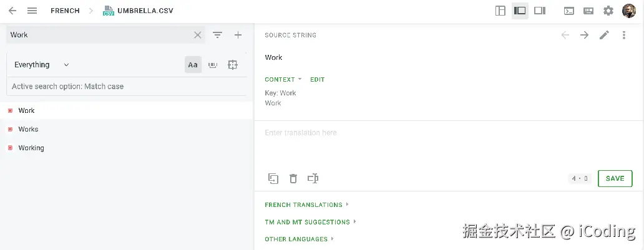Copy source string into translation
The width and height of the screenshot is (644, 250).
[x=273, y=179]
